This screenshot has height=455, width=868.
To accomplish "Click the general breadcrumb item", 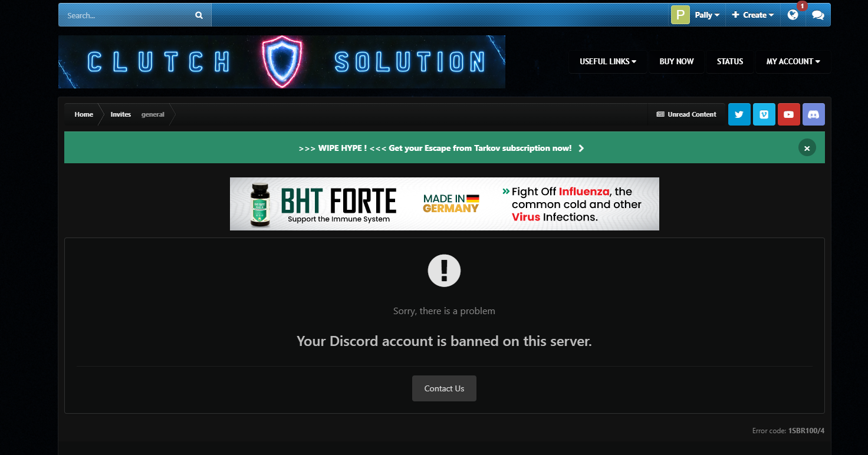I will (153, 114).
